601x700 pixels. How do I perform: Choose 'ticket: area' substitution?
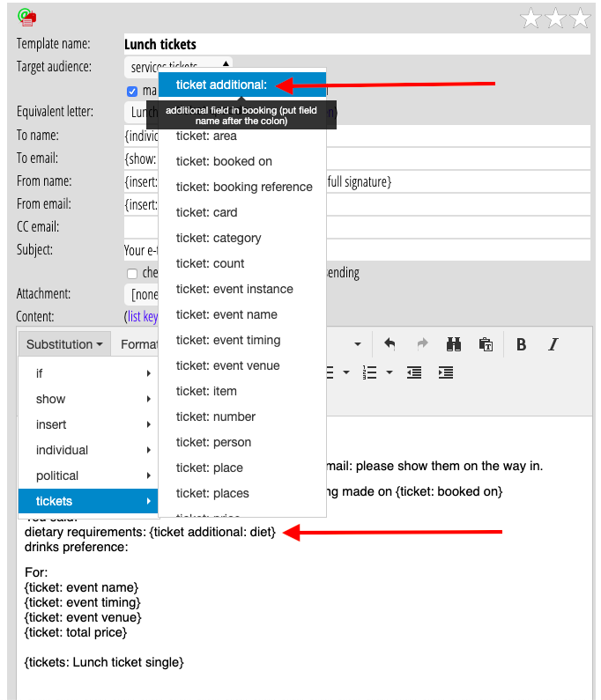point(242,136)
